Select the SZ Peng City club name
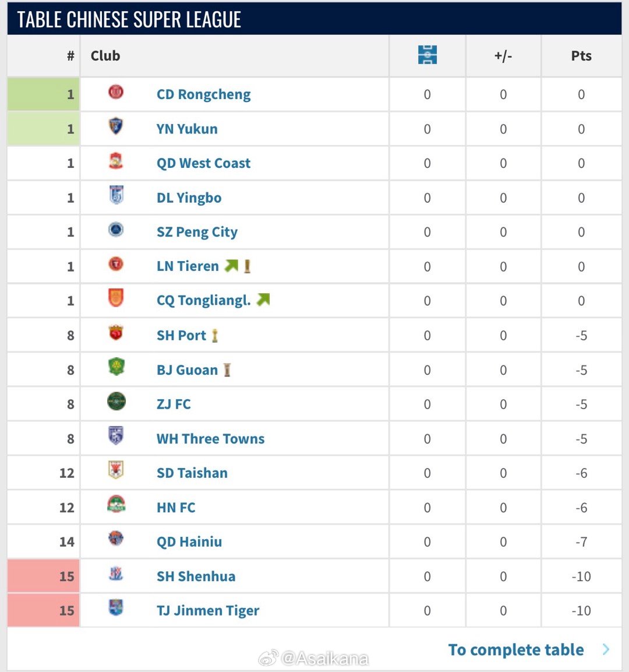 pos(197,232)
